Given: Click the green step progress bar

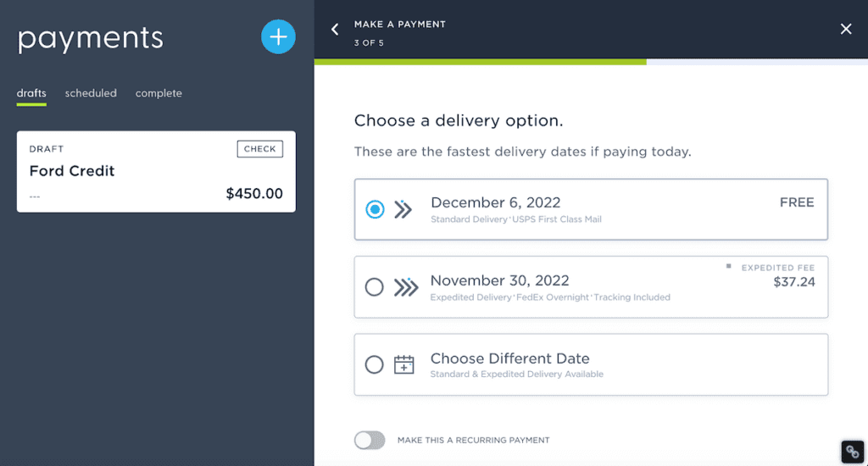Looking at the screenshot, I should pos(480,62).
